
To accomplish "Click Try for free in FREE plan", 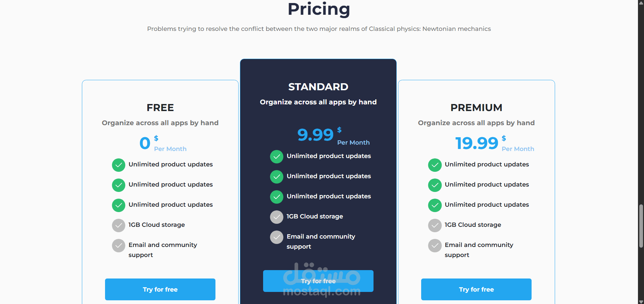I will (160, 289).
